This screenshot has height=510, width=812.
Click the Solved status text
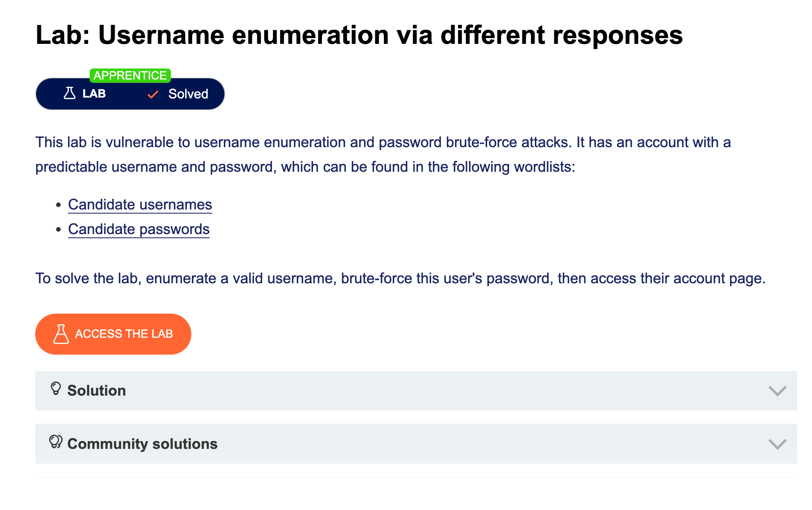(x=188, y=94)
